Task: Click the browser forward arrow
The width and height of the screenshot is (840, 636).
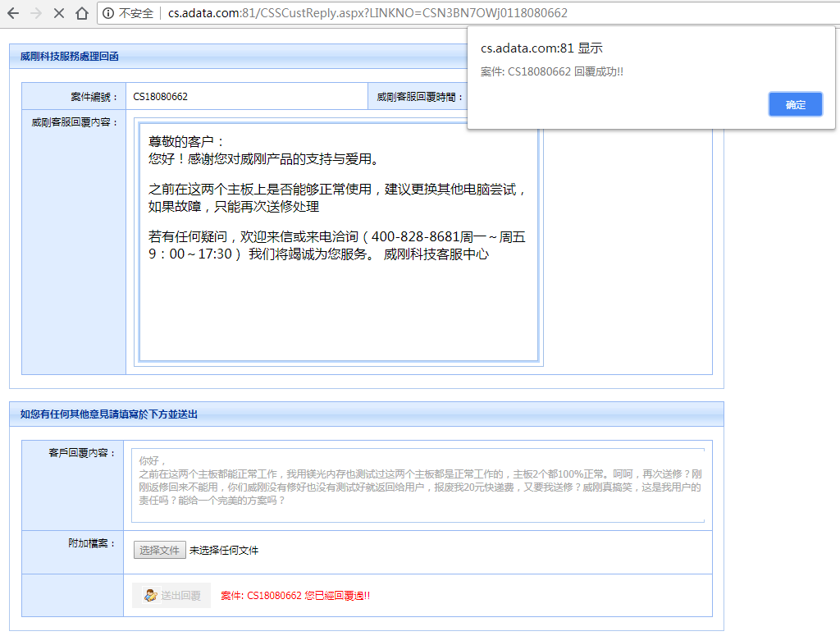Action: 36,13
